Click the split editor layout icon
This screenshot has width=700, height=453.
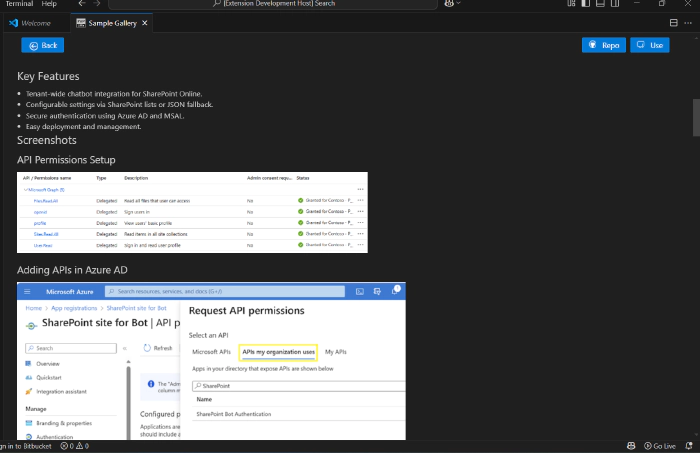point(673,22)
